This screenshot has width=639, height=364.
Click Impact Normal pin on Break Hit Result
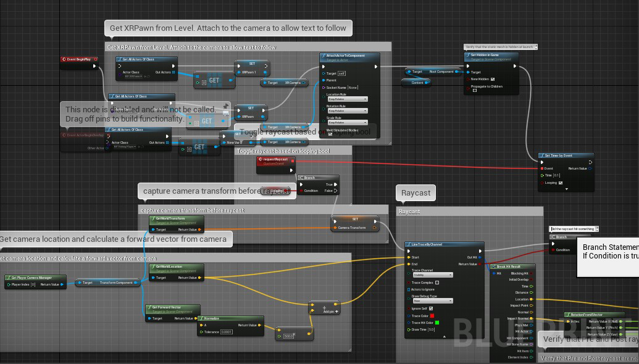[x=532, y=318]
